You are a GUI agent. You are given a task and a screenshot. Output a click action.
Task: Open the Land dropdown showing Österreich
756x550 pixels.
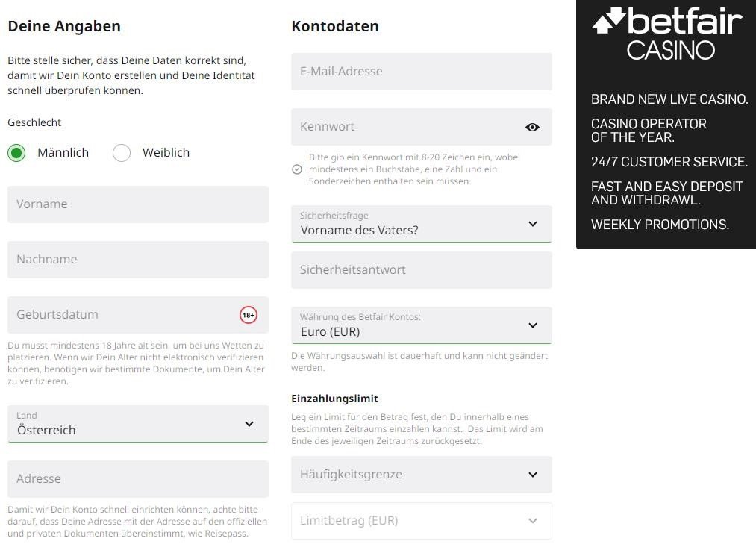point(138,424)
